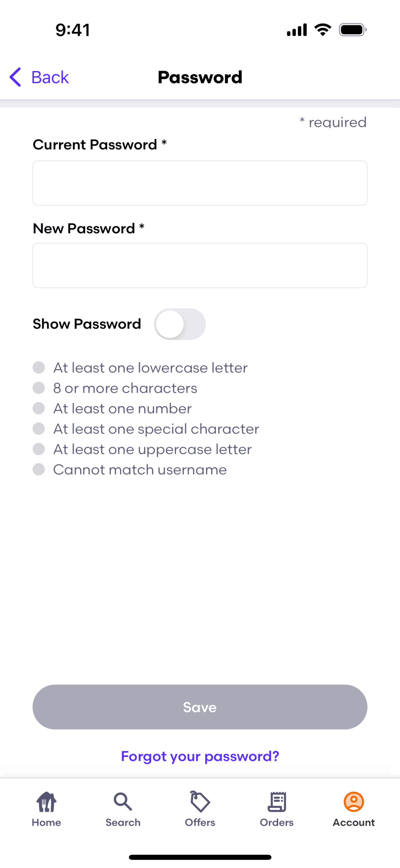Viewport: 400px width, 868px height.
Task: Select the special character requirement indicator
Action: tap(39, 429)
